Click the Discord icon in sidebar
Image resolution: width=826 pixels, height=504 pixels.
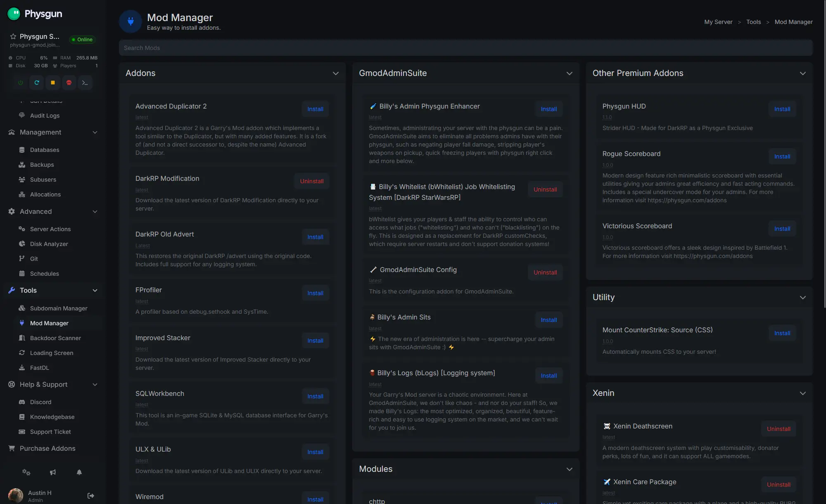[x=22, y=402]
